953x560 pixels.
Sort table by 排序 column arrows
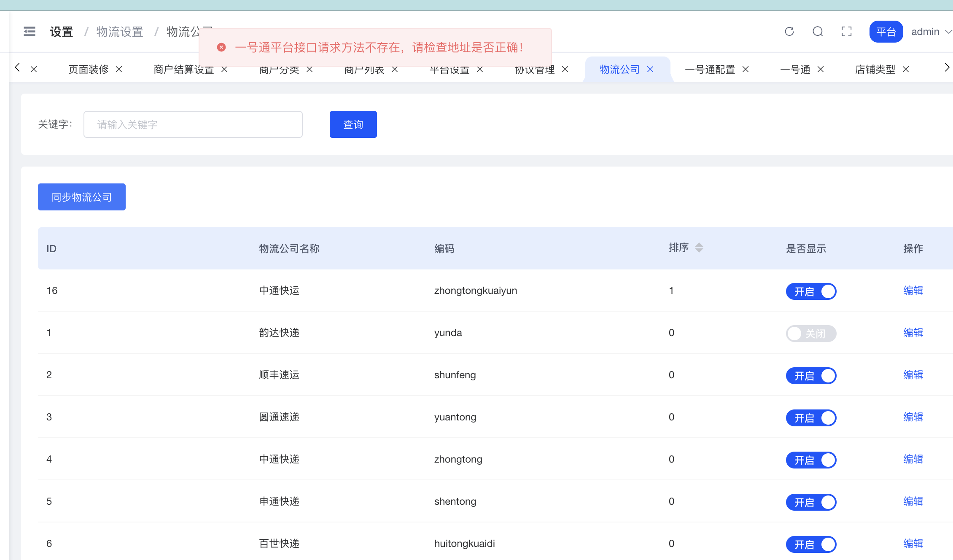click(x=699, y=248)
